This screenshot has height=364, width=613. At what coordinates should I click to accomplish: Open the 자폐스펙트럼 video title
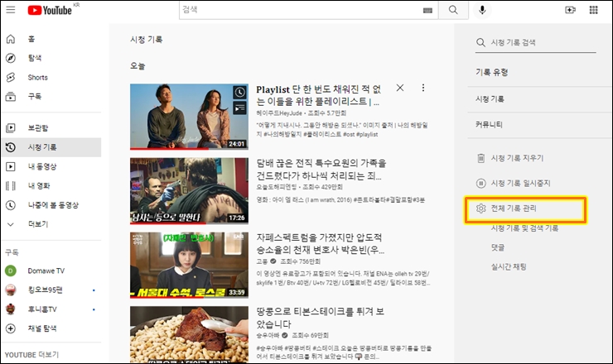point(321,244)
